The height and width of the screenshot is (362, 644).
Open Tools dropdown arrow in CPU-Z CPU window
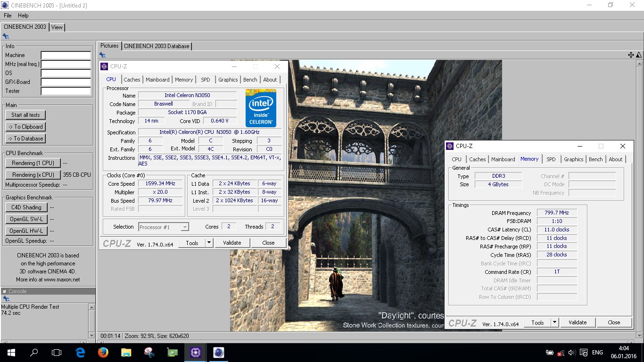209,243
